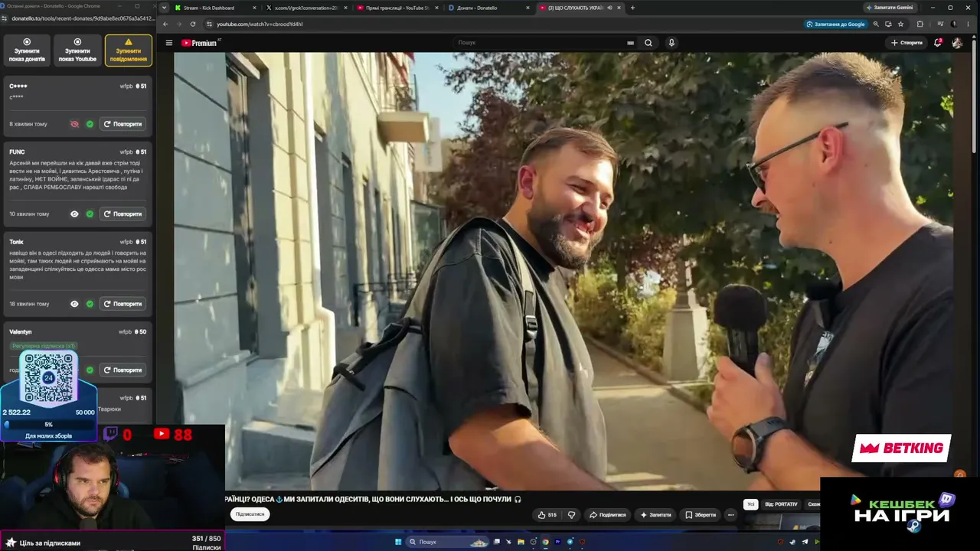Open the Create menu on YouTube
980x551 pixels.
tap(907, 43)
